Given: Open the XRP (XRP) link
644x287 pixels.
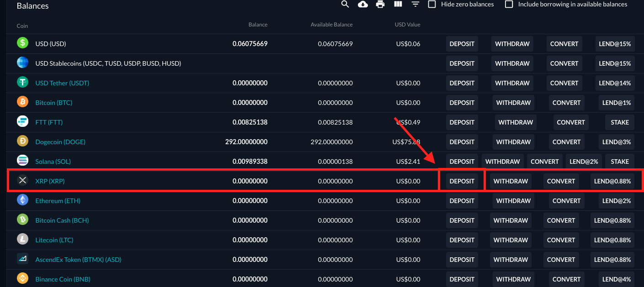Looking at the screenshot, I should point(50,181).
